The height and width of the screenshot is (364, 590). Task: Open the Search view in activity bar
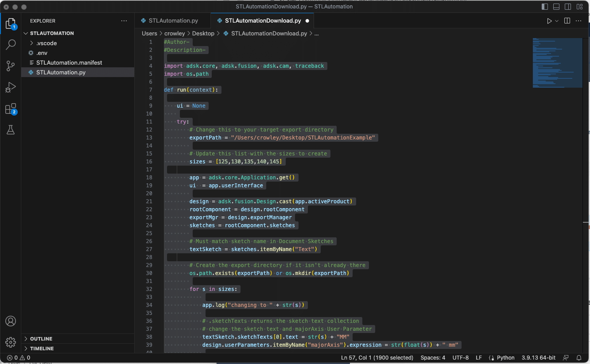tap(11, 44)
